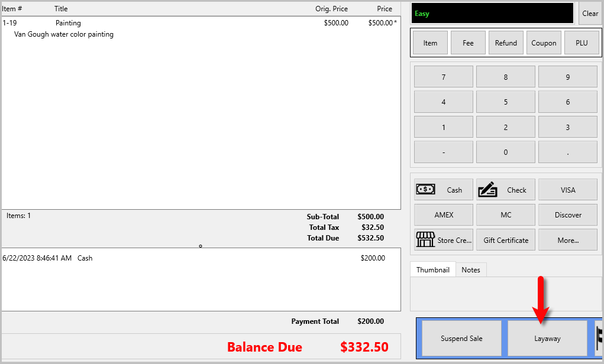Click the Items: 1 count label

[18, 216]
